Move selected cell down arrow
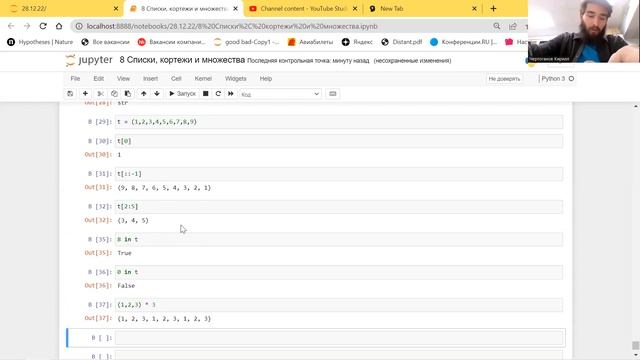Screen dimensions: 640x360 157,94
